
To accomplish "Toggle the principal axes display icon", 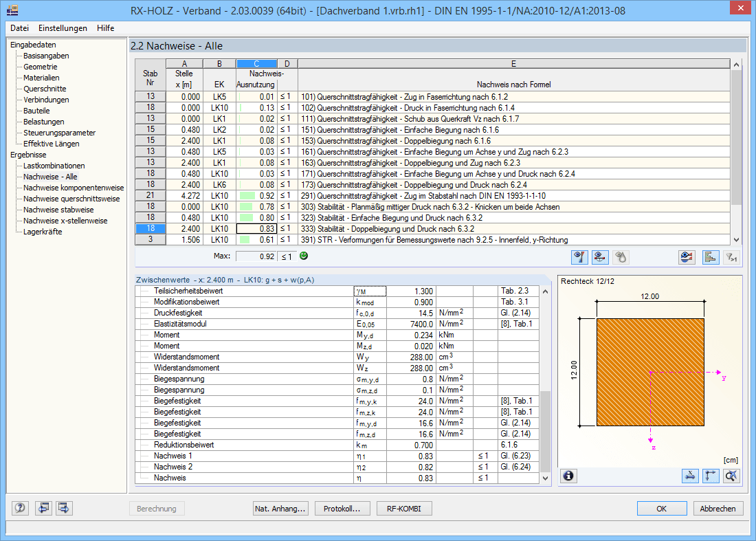I will point(711,476).
